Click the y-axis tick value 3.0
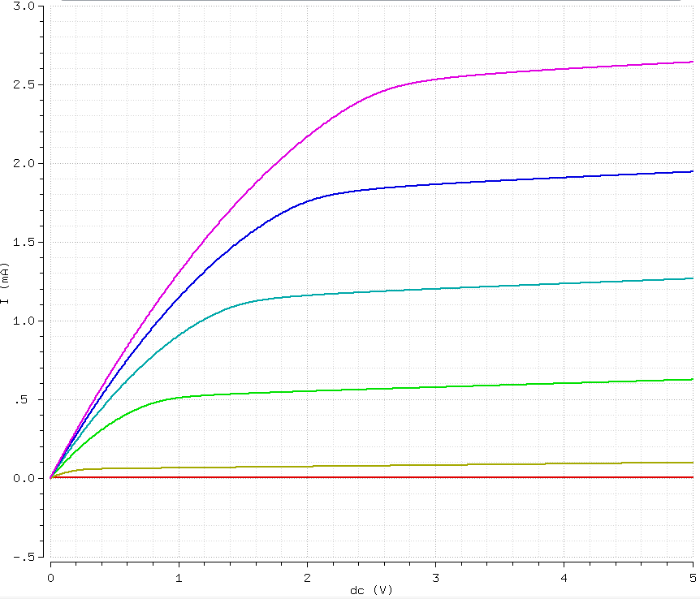Viewport: 700px width, 599px height. coord(24,6)
